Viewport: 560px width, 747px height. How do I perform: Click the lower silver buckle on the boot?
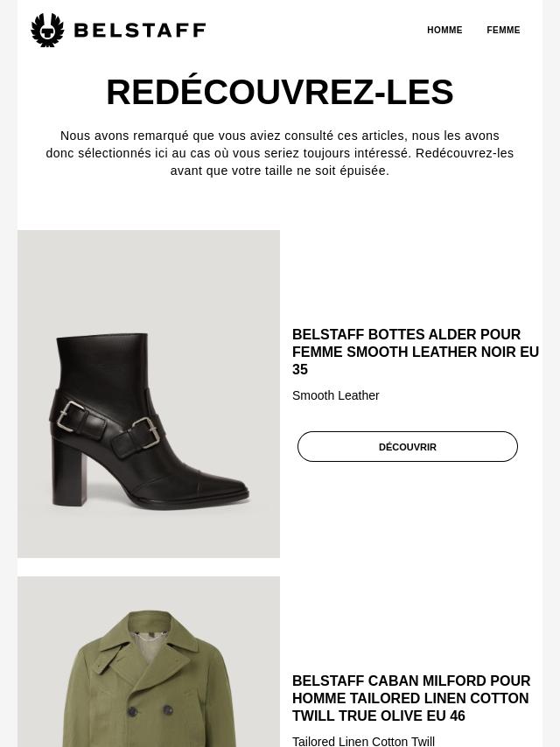[145, 433]
